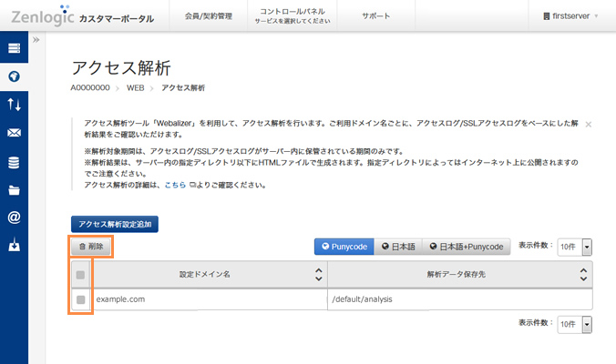Open the firstserver account menu
The height and width of the screenshot is (364, 616).
click(570, 16)
